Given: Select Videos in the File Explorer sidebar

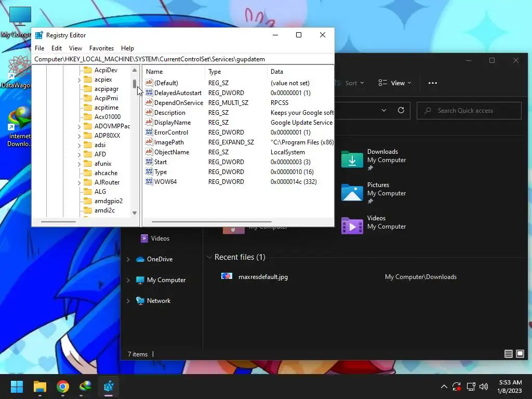Looking at the screenshot, I should [x=155, y=238].
